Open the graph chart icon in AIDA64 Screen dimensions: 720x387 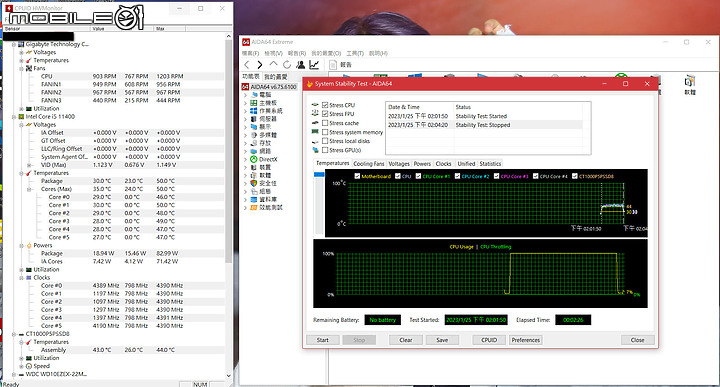coord(314,65)
